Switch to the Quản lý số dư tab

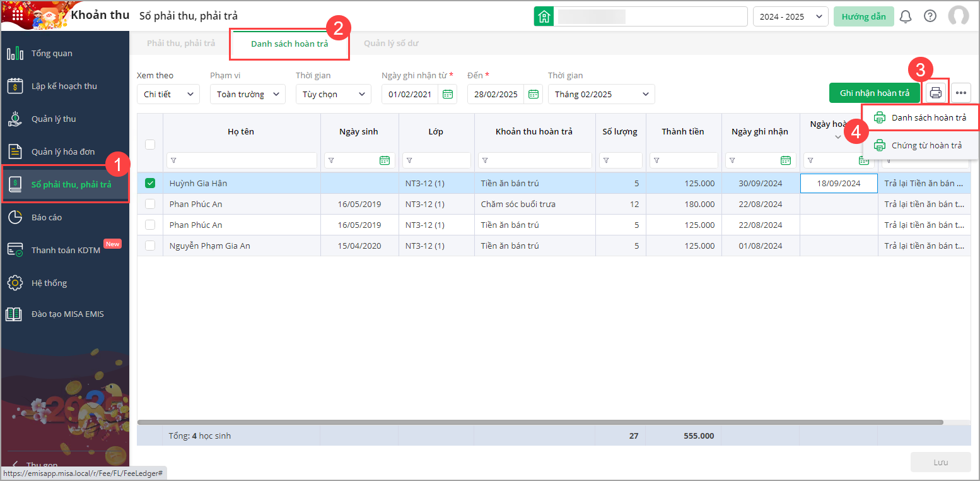391,44
